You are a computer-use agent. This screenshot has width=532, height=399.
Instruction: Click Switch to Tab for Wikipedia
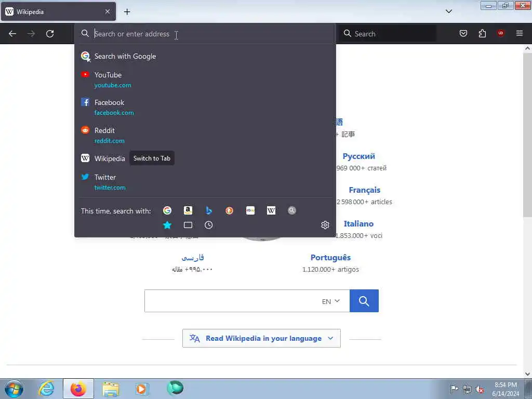152,158
